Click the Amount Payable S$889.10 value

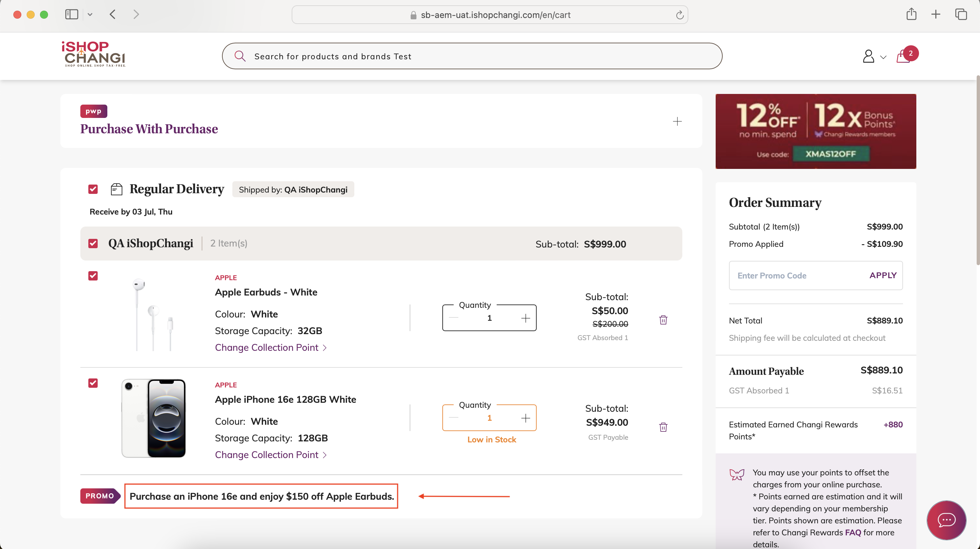coord(881,370)
